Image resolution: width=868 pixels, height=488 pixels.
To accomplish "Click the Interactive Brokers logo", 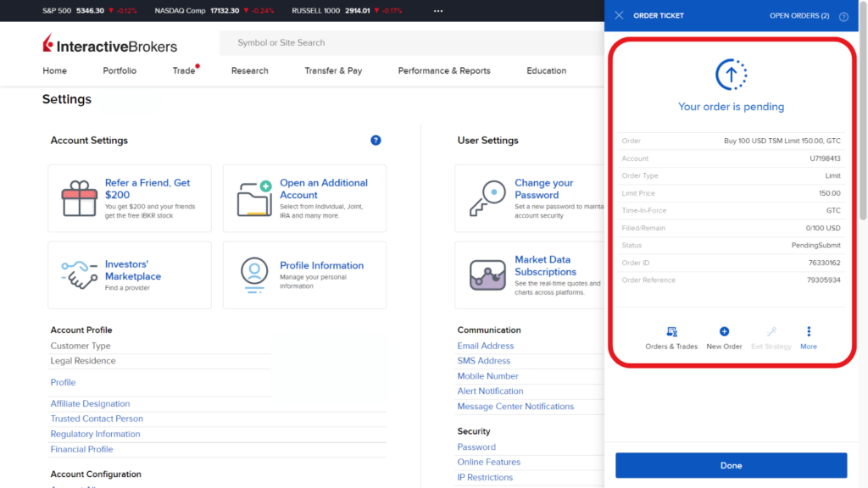I will tap(108, 42).
